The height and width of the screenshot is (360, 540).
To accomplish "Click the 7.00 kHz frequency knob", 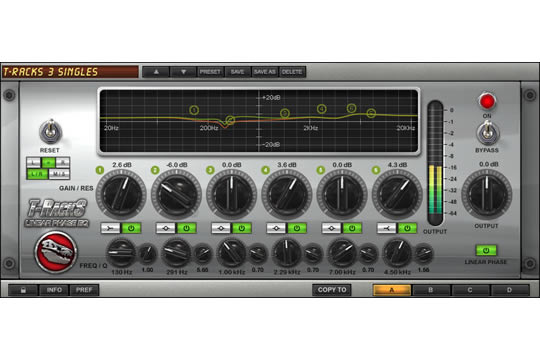I will click(x=342, y=253).
